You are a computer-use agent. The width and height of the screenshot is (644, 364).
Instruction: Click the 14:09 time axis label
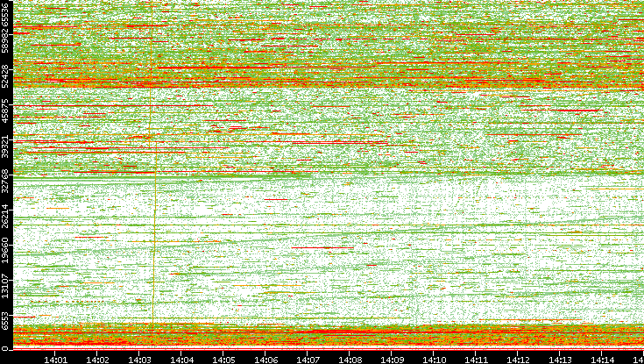(x=392, y=359)
